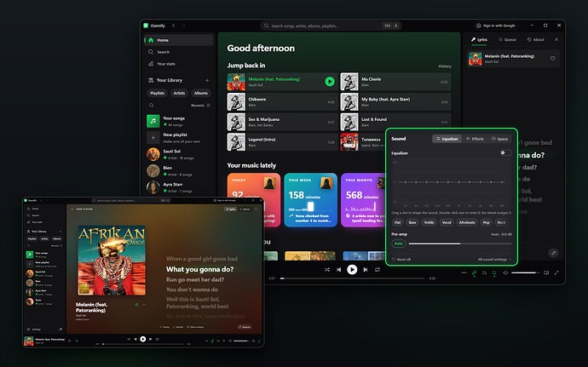The image size is (588, 367).
Task: Filter library by Artists chip
Action: pos(179,93)
